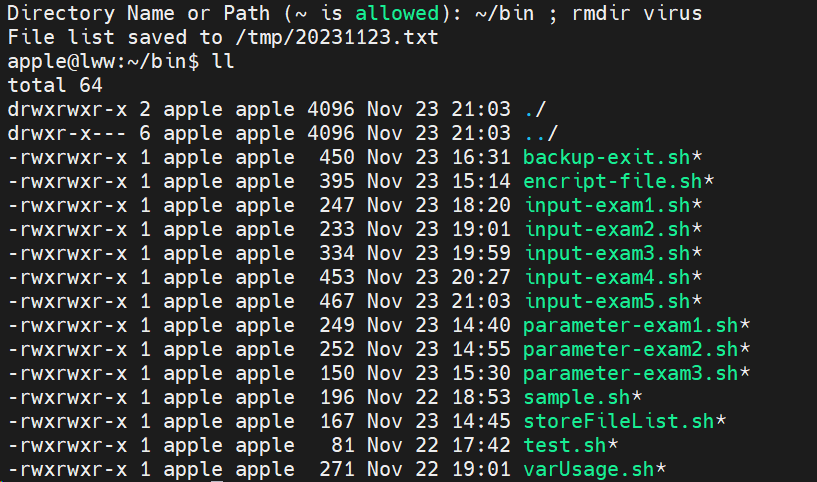The height and width of the screenshot is (482, 817).
Task: Click the rmdir virus command text
Action: coord(637,13)
